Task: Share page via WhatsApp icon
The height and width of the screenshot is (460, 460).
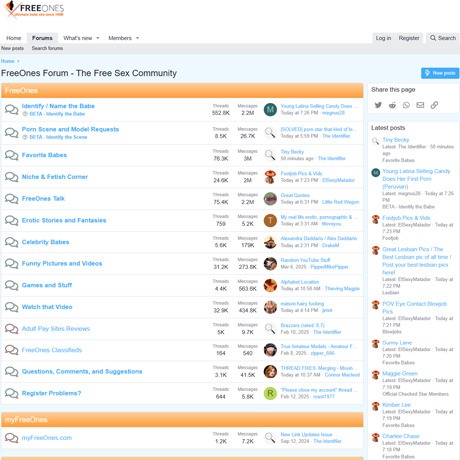Action: point(406,105)
